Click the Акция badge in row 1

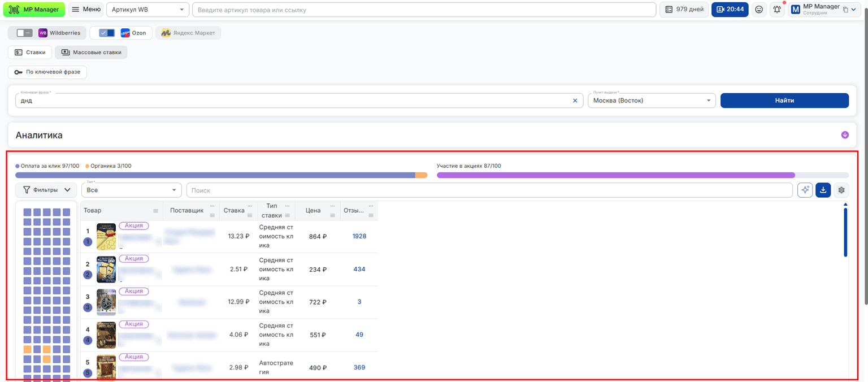pyautogui.click(x=134, y=225)
